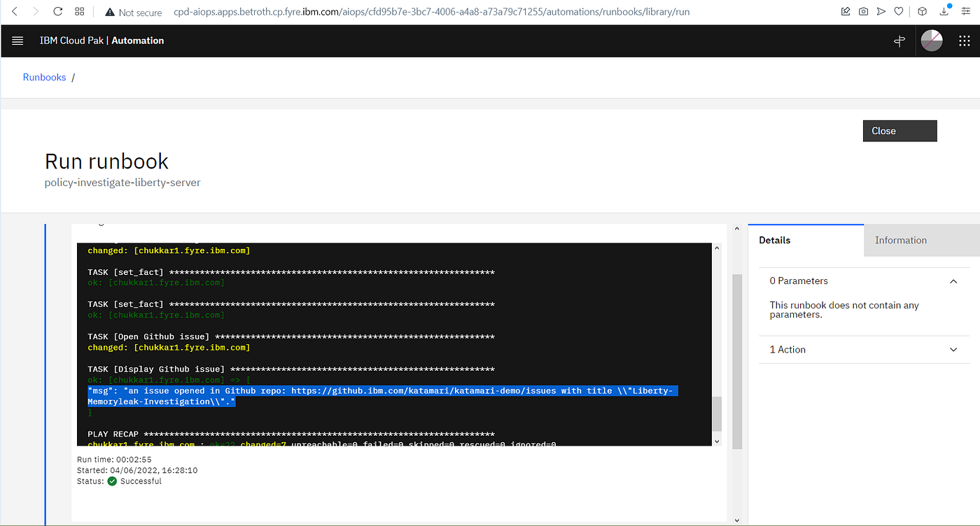Viewport: 980px width, 526px height.
Task: Open the send/flow paper-plane icon
Action: pyautogui.click(x=881, y=12)
